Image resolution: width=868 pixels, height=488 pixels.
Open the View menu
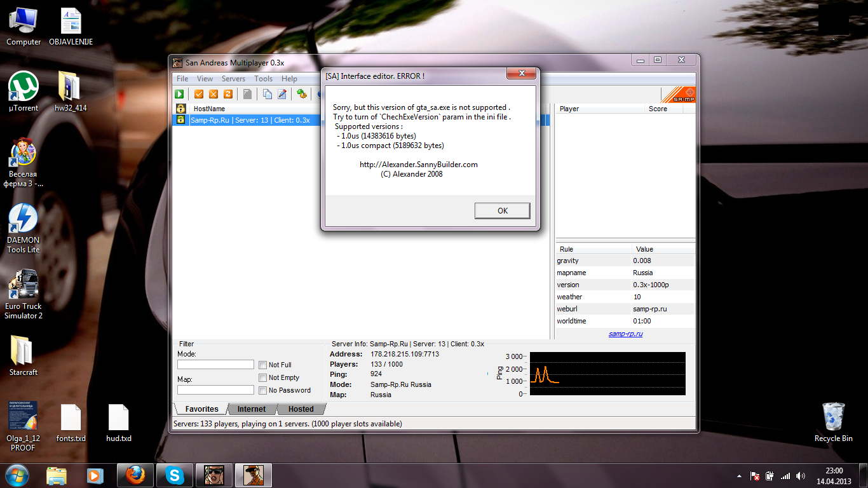tap(205, 79)
